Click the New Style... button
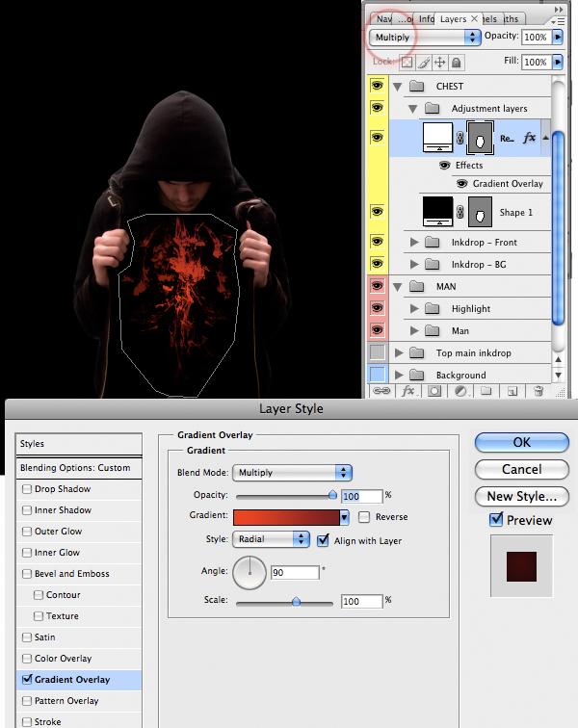578x728 pixels. (521, 496)
